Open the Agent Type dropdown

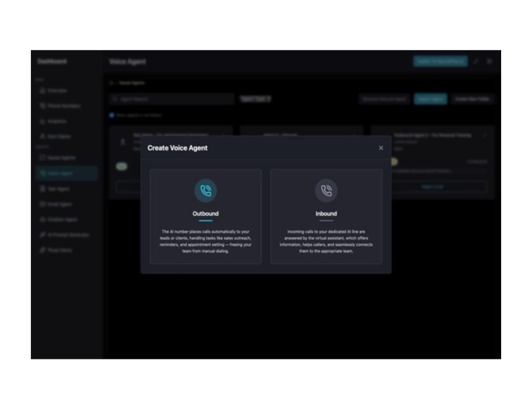[256, 99]
